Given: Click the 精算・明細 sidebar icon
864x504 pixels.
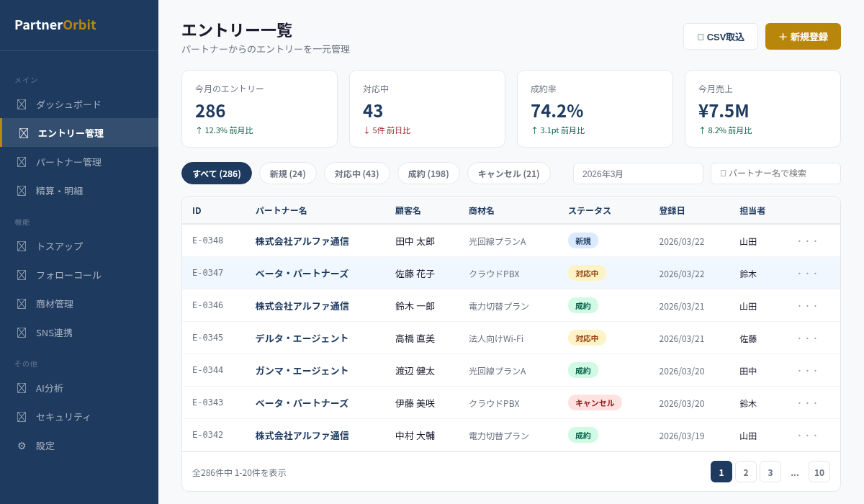Looking at the screenshot, I should (x=22, y=191).
